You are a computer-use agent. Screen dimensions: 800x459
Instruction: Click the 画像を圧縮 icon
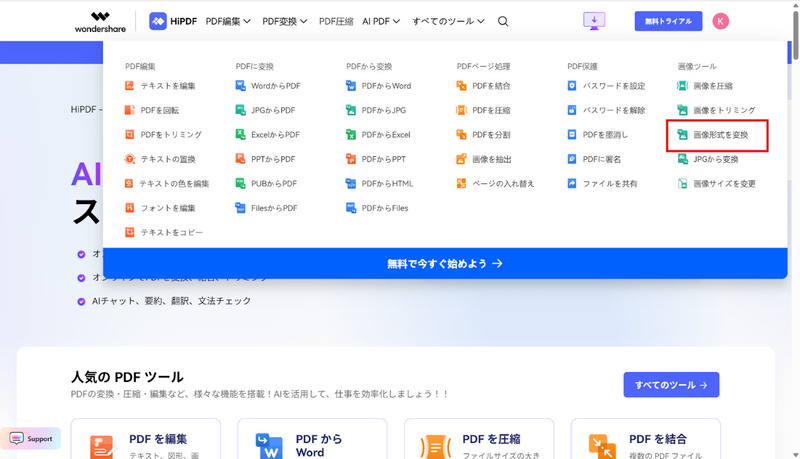pos(683,86)
